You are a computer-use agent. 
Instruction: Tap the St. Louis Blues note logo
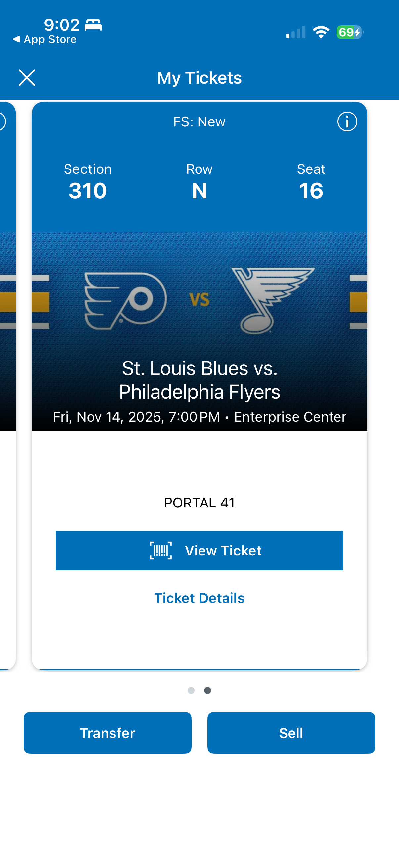273,300
